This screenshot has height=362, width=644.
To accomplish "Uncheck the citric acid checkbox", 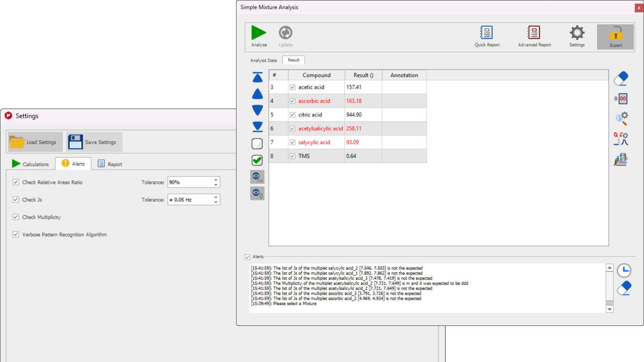I will (292, 115).
